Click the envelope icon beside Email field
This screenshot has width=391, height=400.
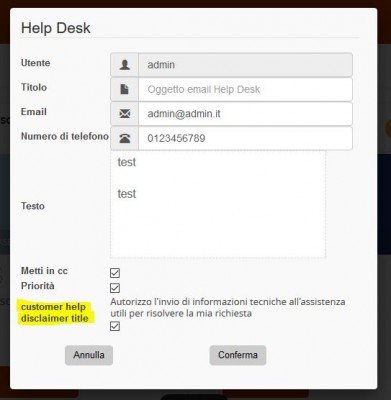click(125, 114)
